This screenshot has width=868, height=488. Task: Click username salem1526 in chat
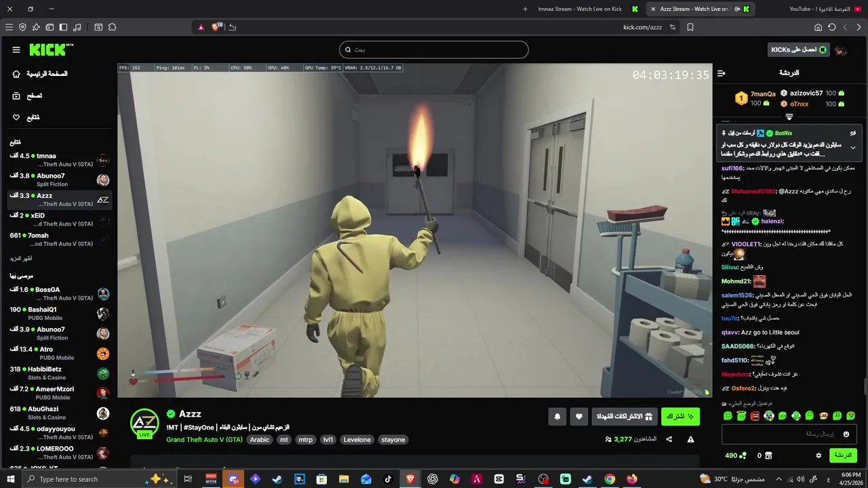[x=737, y=295]
